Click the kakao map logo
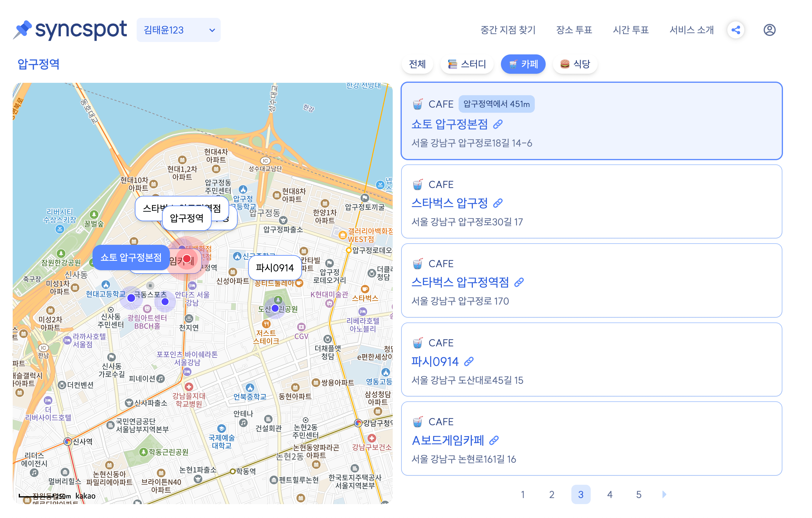 (x=85, y=496)
